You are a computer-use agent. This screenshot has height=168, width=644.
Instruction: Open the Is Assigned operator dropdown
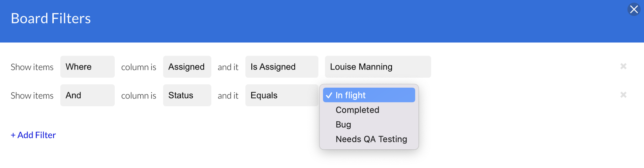point(282,67)
